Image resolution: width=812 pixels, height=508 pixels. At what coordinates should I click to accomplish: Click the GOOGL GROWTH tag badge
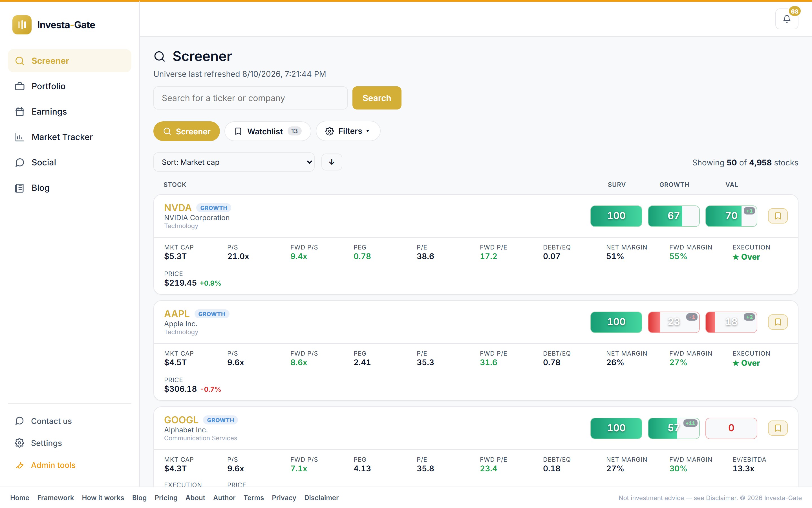coord(220,420)
